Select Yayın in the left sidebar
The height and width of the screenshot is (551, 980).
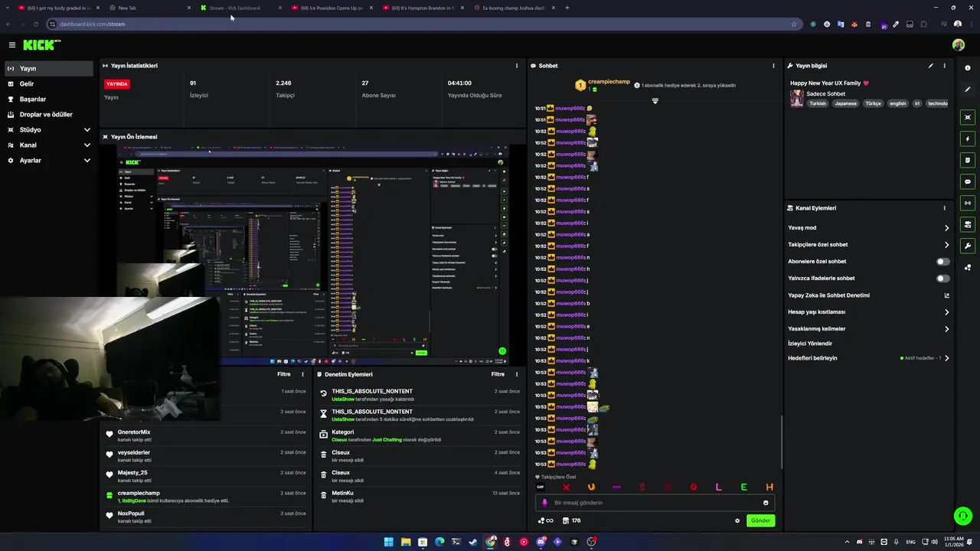pos(47,69)
